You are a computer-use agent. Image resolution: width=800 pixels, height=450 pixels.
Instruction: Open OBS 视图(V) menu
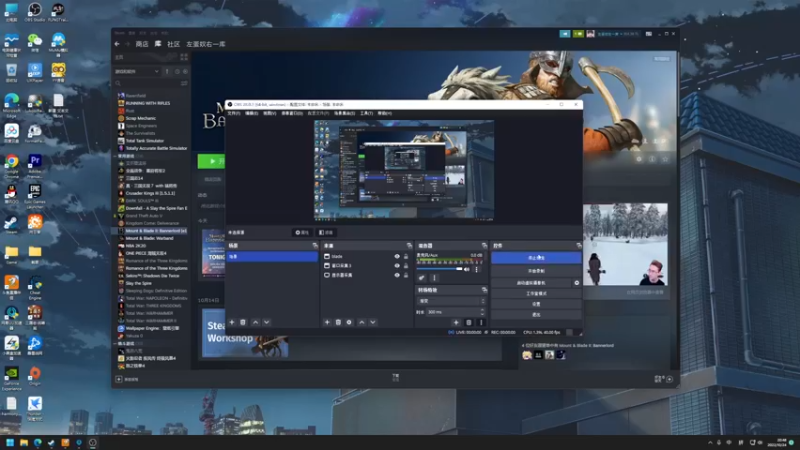269,113
